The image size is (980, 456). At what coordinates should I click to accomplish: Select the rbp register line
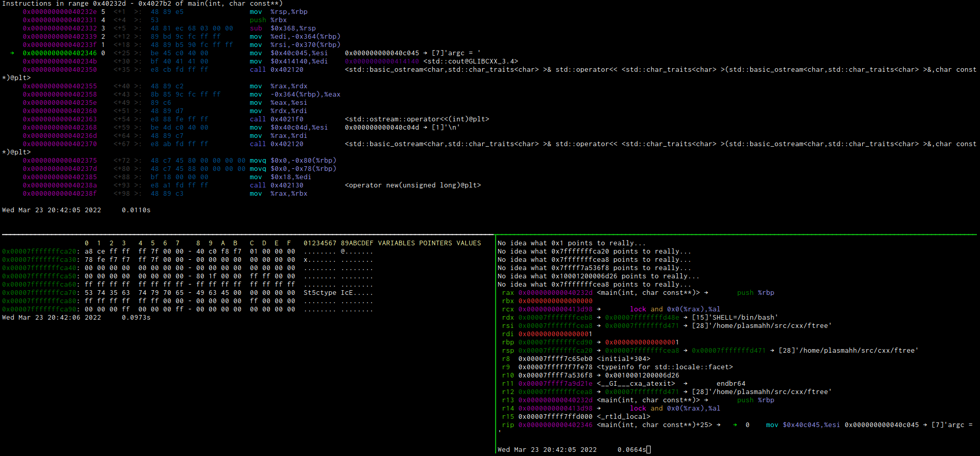pos(590,342)
